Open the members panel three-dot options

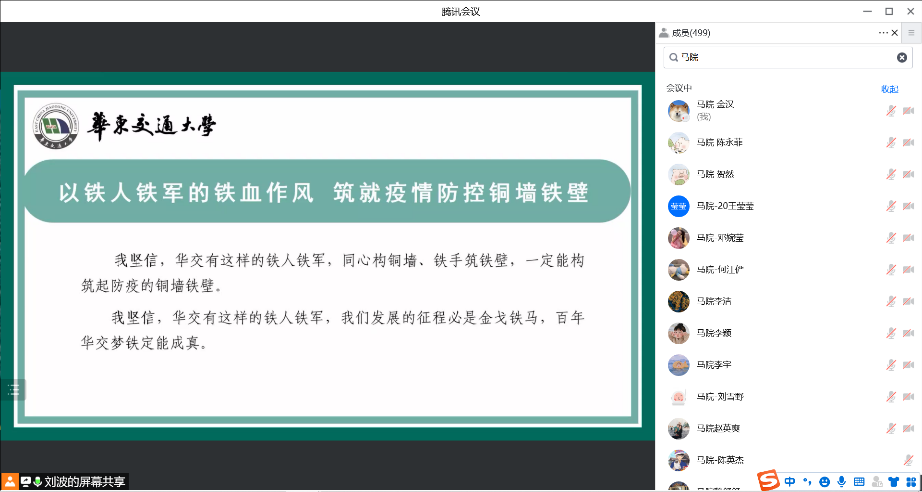pyautogui.click(x=883, y=33)
